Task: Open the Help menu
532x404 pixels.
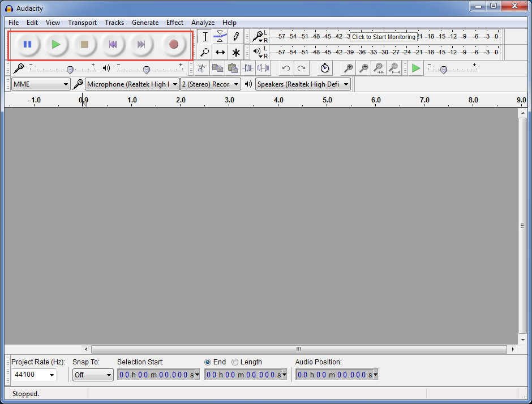Action: click(x=229, y=23)
